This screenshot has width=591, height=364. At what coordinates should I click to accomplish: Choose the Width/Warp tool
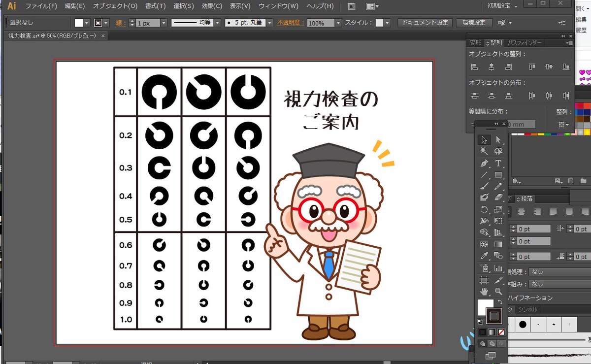(485, 221)
